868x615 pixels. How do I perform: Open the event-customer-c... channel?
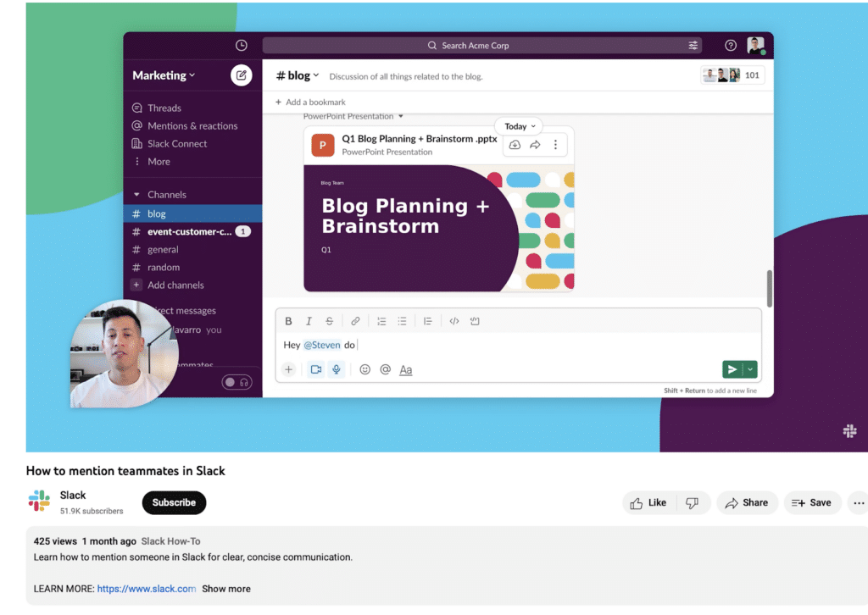click(x=192, y=231)
